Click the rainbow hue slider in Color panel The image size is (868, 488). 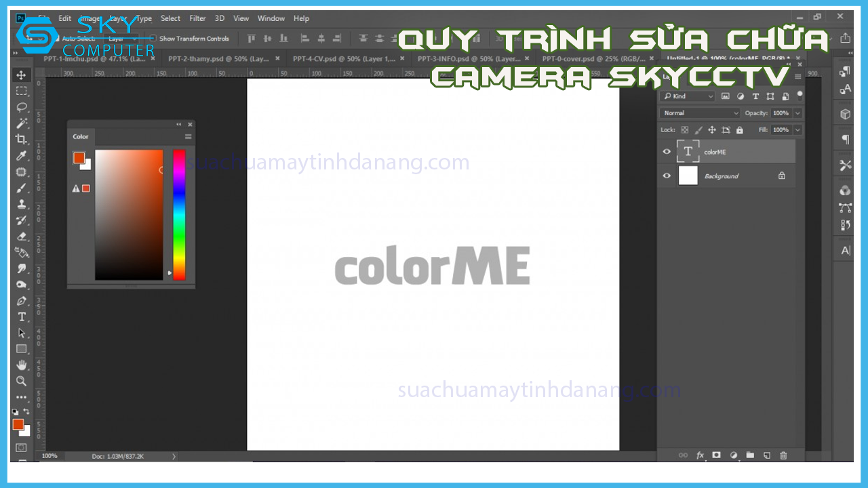pos(179,214)
